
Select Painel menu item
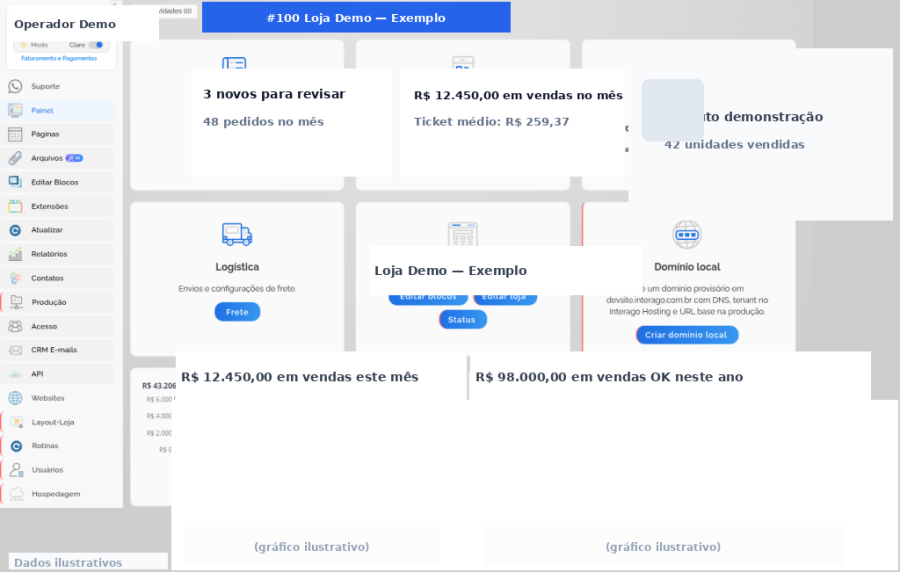57,110
